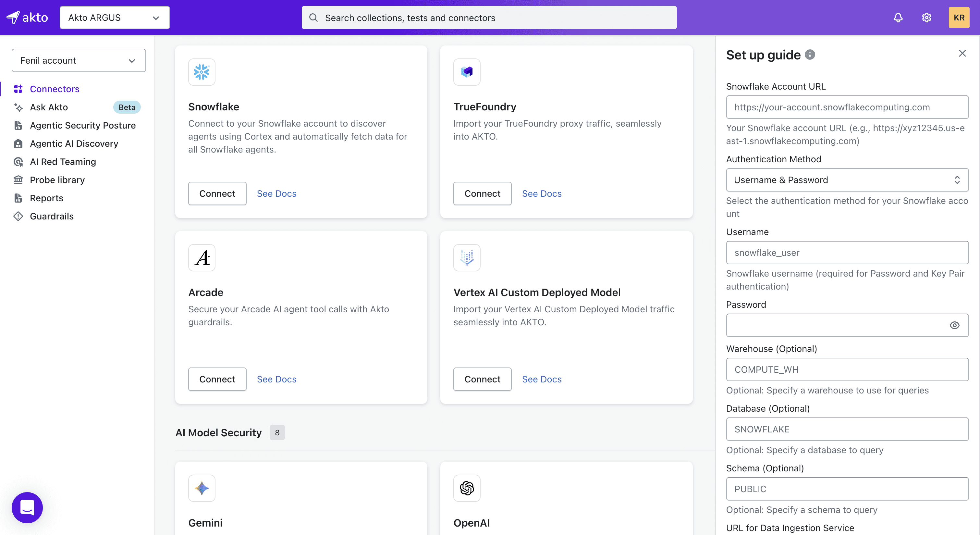The image size is (980, 535).
Task: Open the Fenil account selector dropdown
Action: [79, 60]
